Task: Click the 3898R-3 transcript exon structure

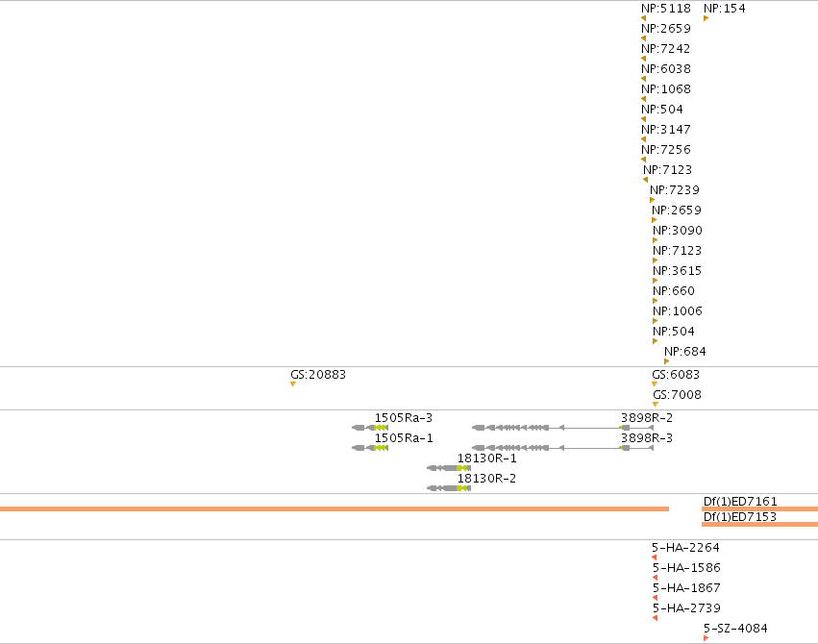Action: click(x=563, y=448)
